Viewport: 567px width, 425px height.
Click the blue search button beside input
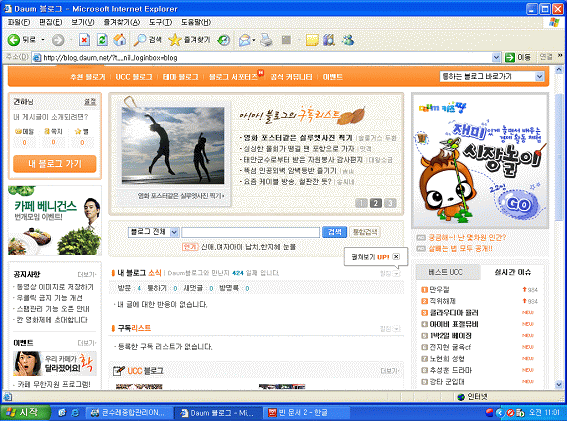[x=334, y=232]
